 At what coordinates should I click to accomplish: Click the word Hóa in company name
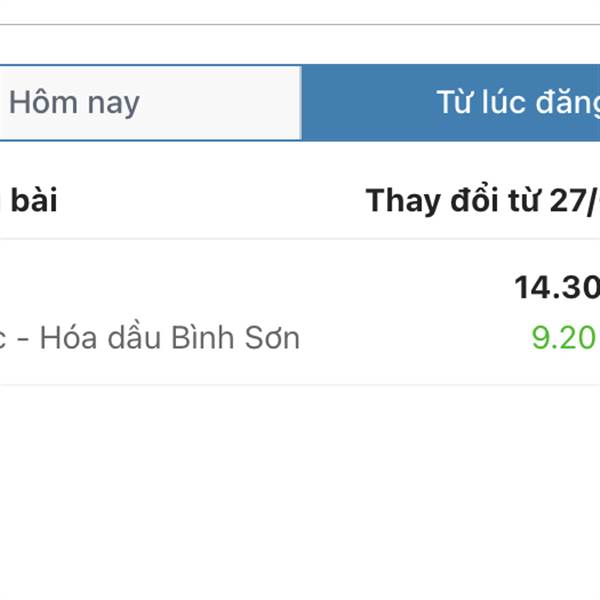pos(68,338)
